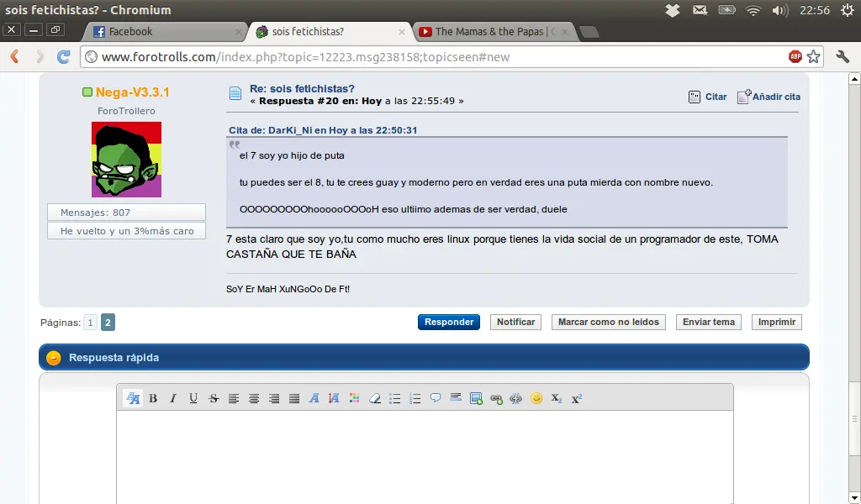This screenshot has width=861, height=504.
Task: Apply italic formatting in quick reply
Action: 173,399
